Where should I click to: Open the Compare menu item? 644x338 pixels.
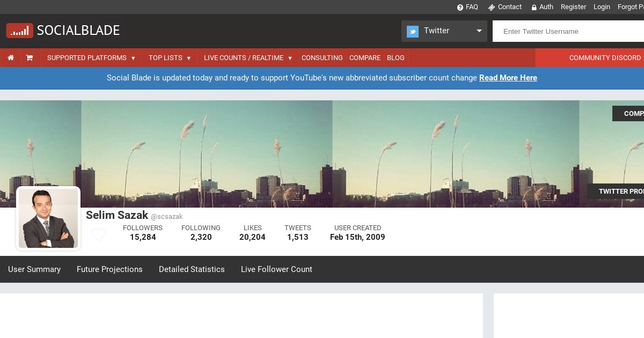tap(365, 57)
